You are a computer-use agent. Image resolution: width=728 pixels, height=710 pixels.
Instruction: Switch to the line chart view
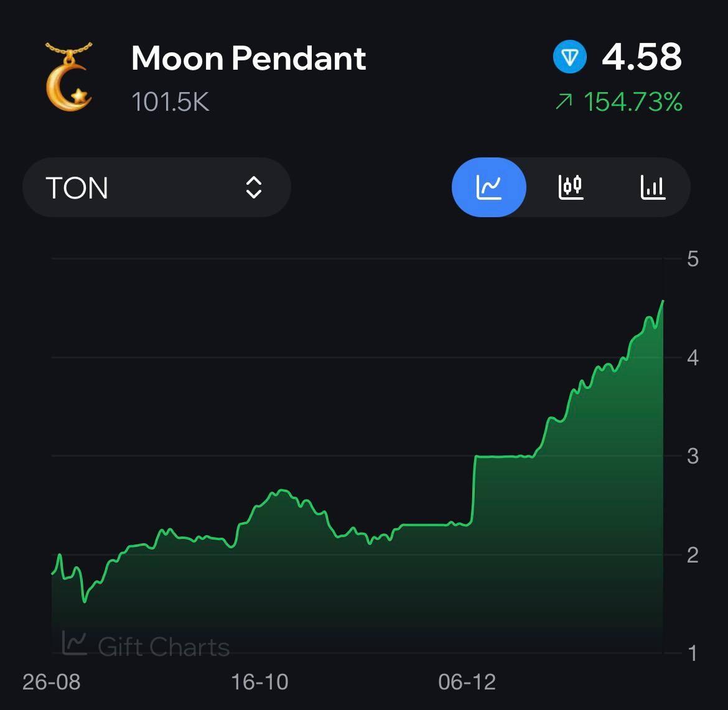[x=488, y=187]
